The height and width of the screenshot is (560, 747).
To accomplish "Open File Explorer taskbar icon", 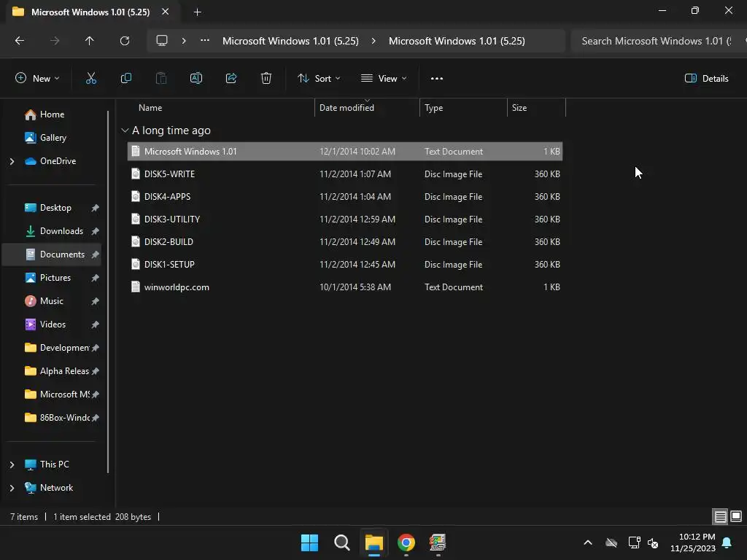I will click(374, 542).
